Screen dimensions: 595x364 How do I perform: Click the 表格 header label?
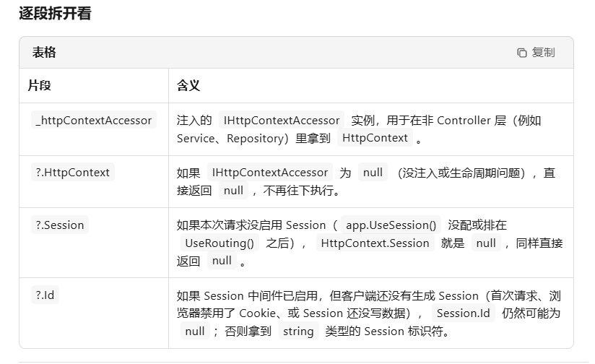point(44,53)
